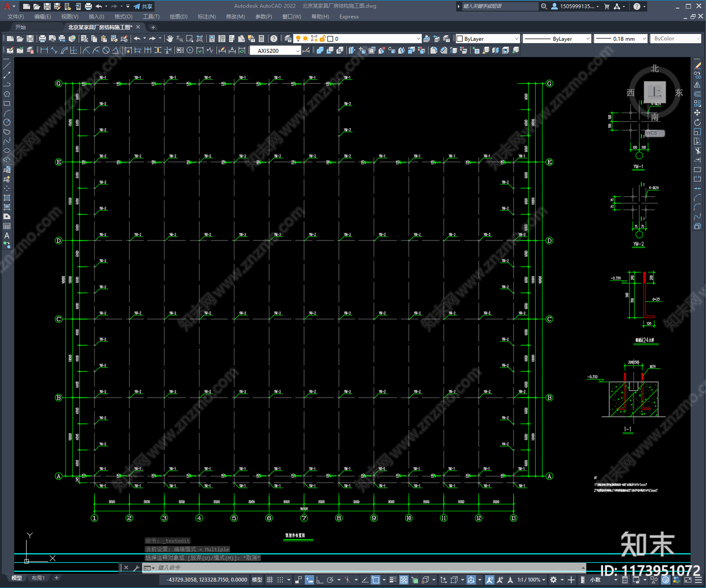Open the Properties palette icon

(212, 39)
